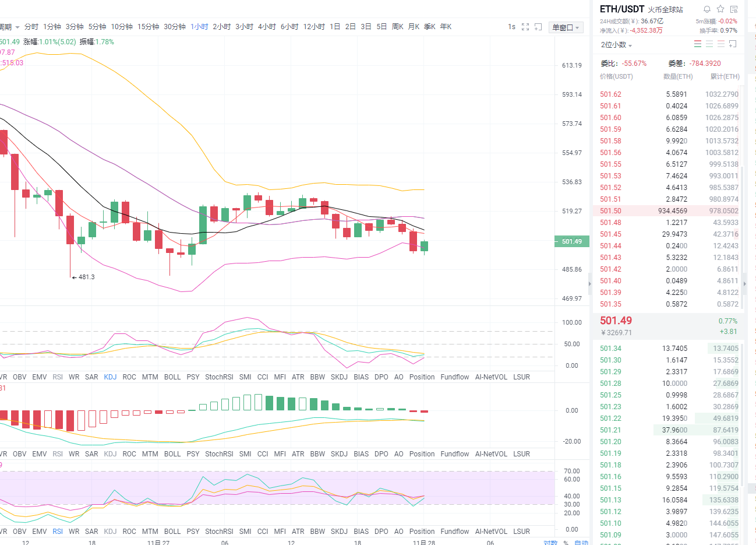Choose SKDJ in the row with highlighted RSI

tap(339, 532)
